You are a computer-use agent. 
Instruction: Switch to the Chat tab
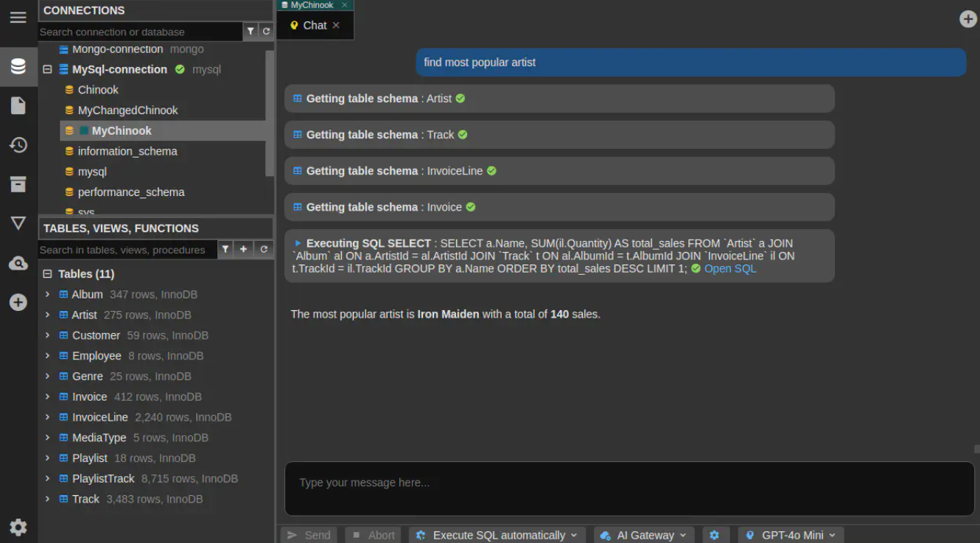(315, 25)
